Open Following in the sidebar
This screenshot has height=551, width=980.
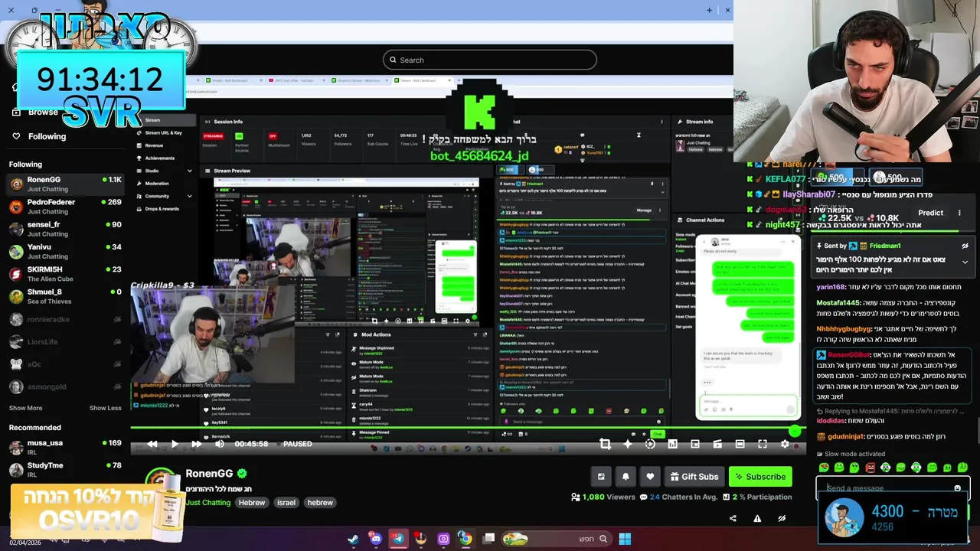tap(46, 136)
